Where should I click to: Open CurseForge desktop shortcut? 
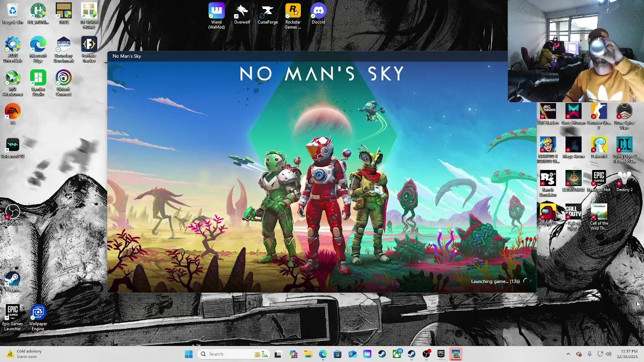268,14
